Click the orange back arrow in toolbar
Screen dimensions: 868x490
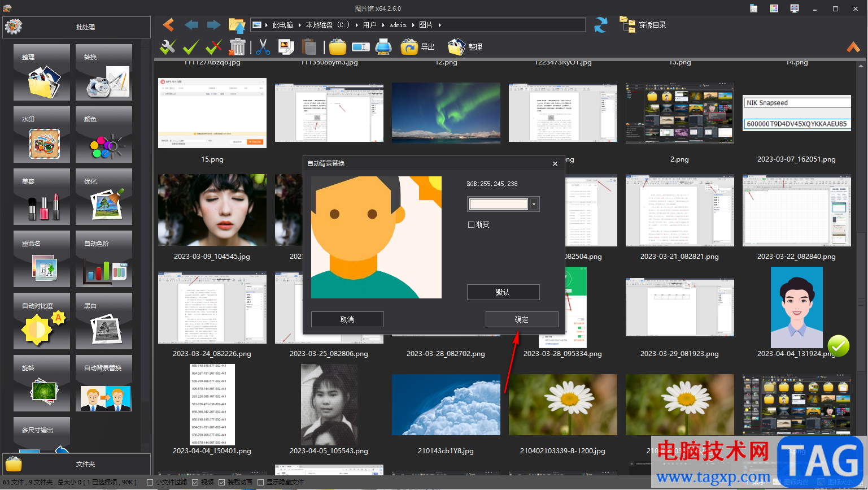[168, 25]
